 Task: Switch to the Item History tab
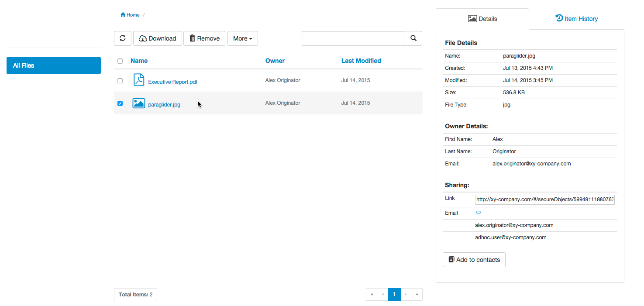576,19
